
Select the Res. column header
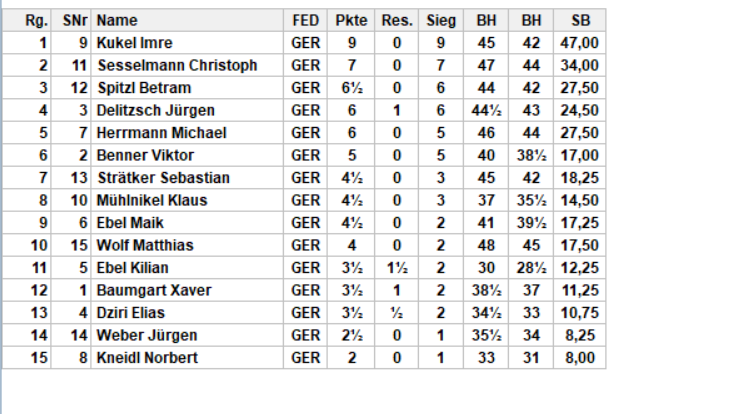pos(397,20)
